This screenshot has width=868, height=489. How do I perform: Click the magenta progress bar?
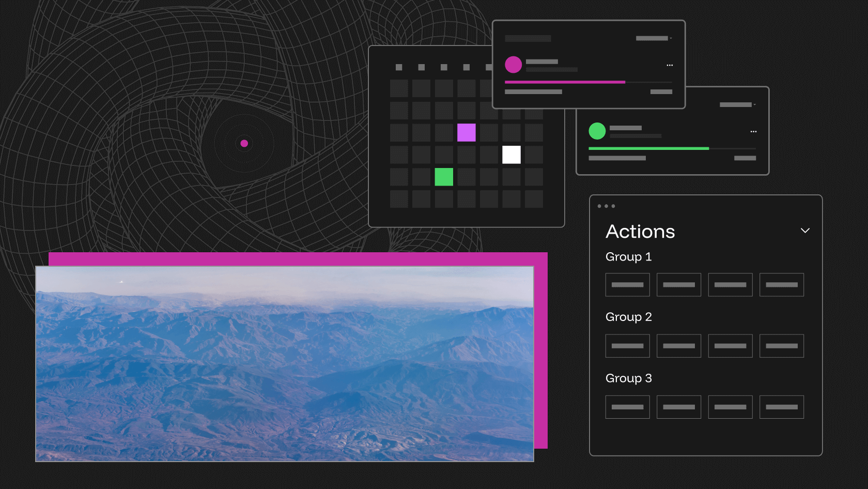click(588, 82)
